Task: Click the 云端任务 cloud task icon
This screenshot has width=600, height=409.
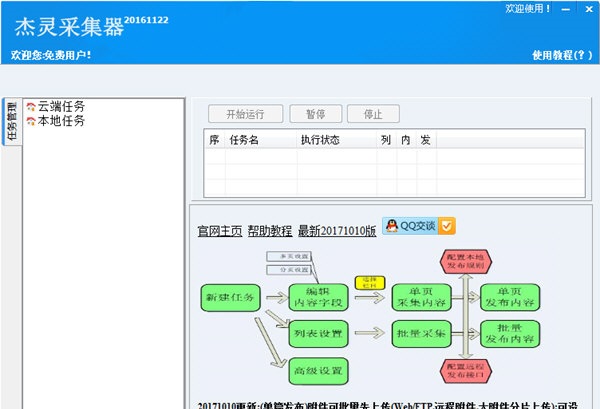Action: point(31,107)
